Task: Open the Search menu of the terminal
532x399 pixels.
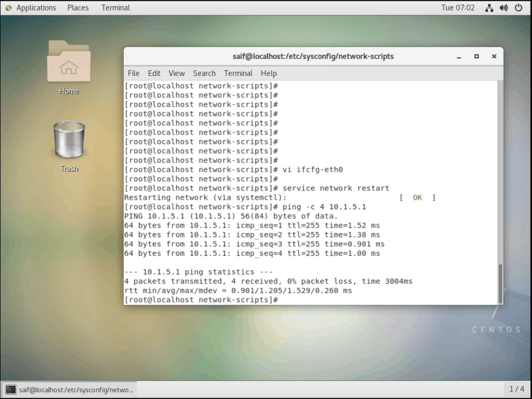Action: click(x=204, y=73)
